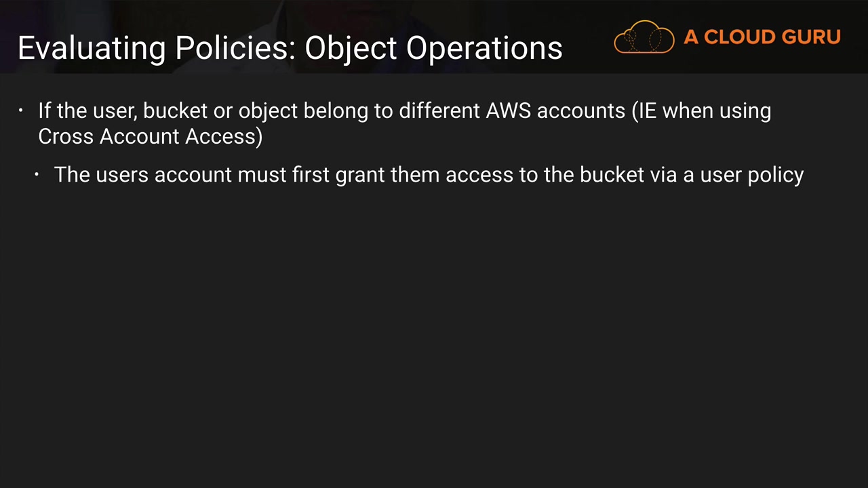This screenshot has height=488, width=868.
Task: Select the words 'Object Operations' in title
Action: pos(433,48)
